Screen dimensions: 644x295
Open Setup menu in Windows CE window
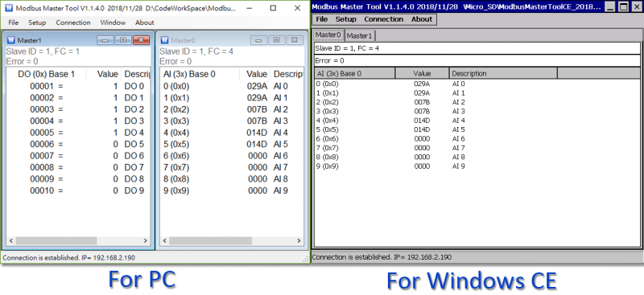click(346, 19)
